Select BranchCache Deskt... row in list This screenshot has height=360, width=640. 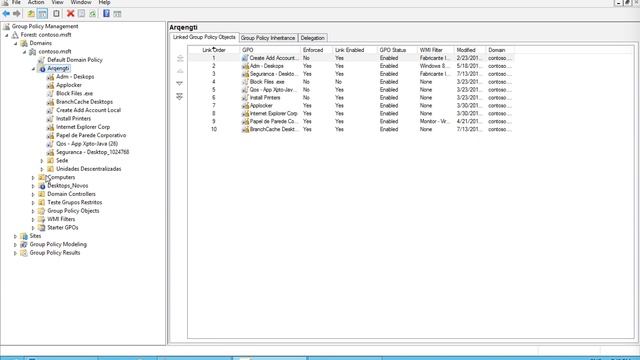(x=351, y=129)
